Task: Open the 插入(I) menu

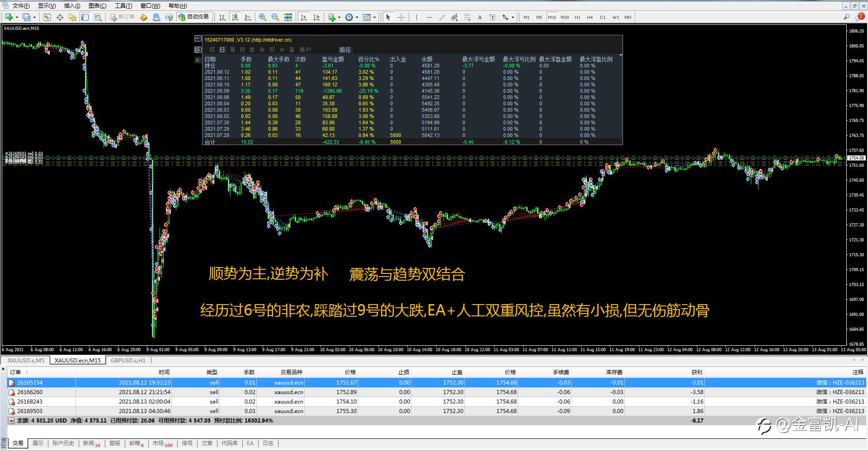Action: pyautogui.click(x=72, y=6)
